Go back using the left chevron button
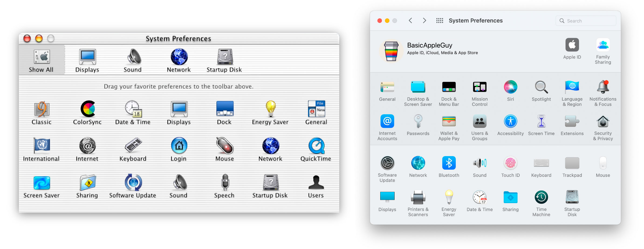Viewport: 644px width, 249px height. tap(410, 21)
